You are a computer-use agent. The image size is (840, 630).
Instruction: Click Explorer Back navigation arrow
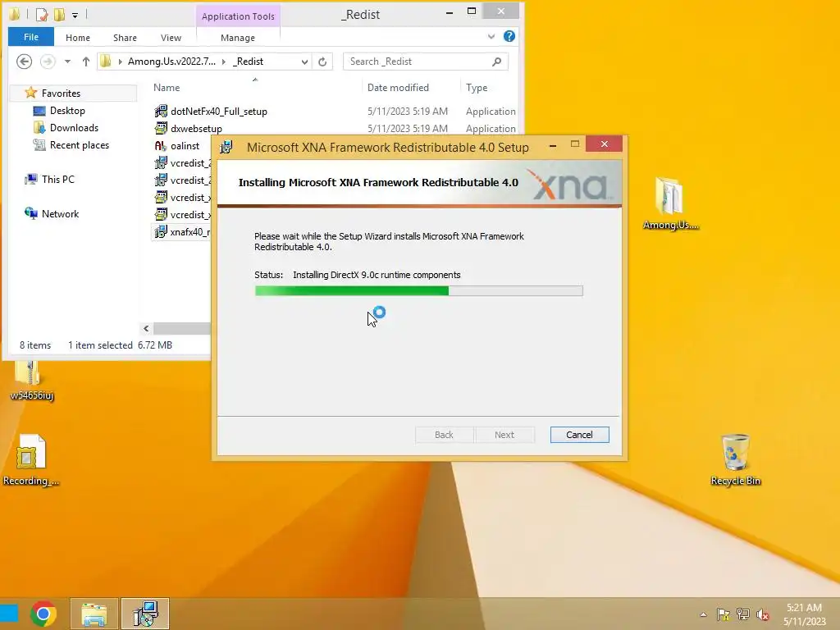click(24, 62)
